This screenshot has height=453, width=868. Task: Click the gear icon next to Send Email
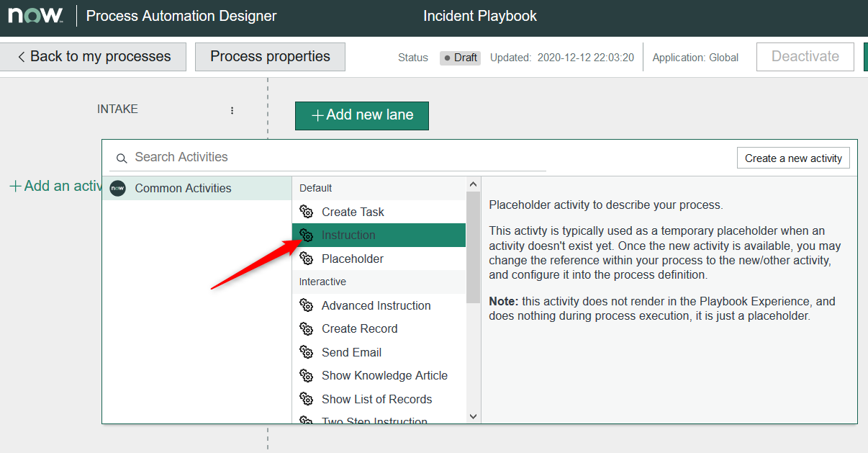308,352
